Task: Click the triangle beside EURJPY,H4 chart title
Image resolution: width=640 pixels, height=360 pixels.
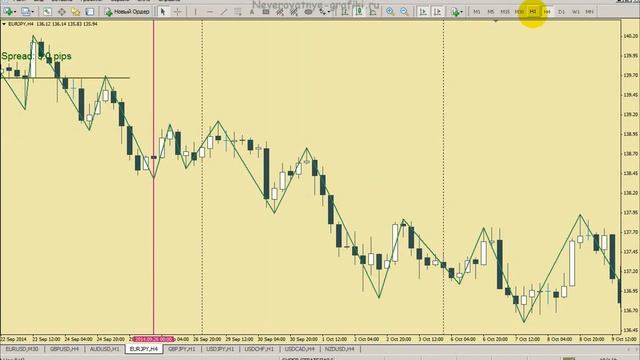Action: (4, 24)
